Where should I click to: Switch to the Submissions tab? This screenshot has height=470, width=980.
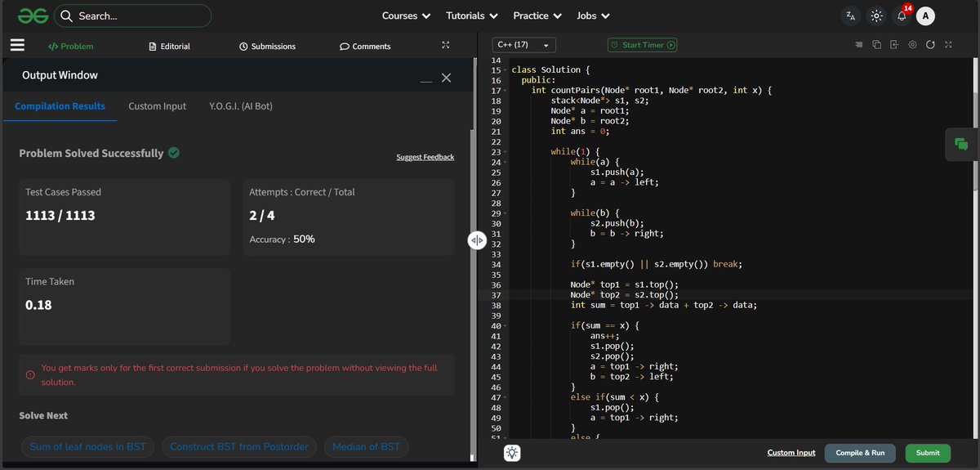coord(268,47)
